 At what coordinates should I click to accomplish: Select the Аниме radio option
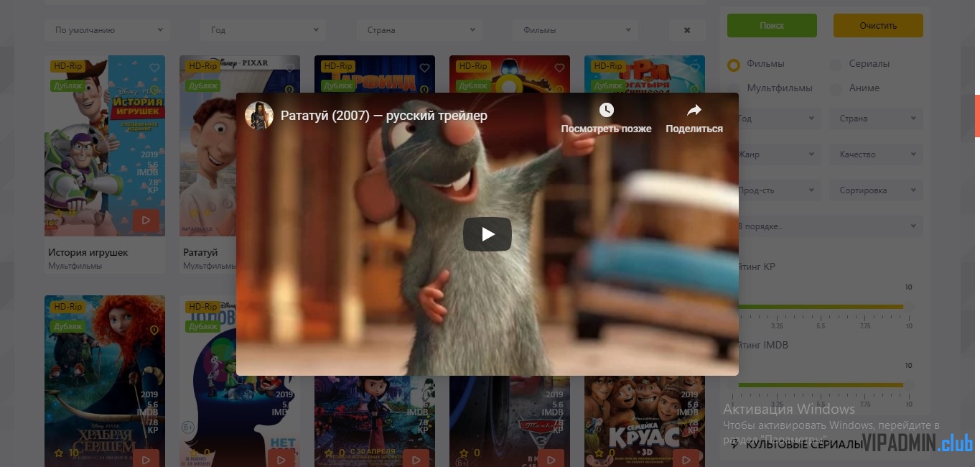tap(836, 89)
